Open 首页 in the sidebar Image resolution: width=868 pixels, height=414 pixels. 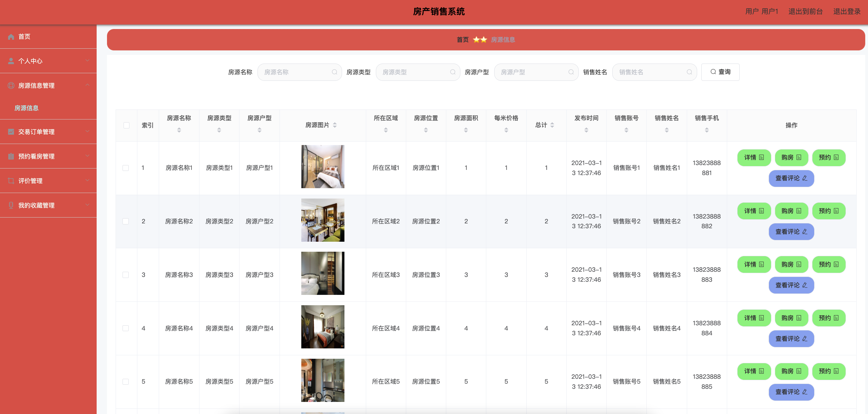click(x=48, y=37)
